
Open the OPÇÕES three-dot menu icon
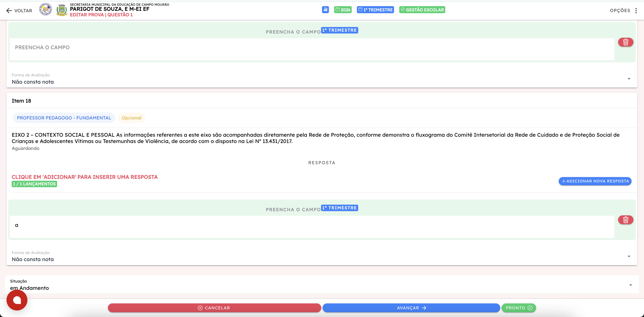pos(636,11)
